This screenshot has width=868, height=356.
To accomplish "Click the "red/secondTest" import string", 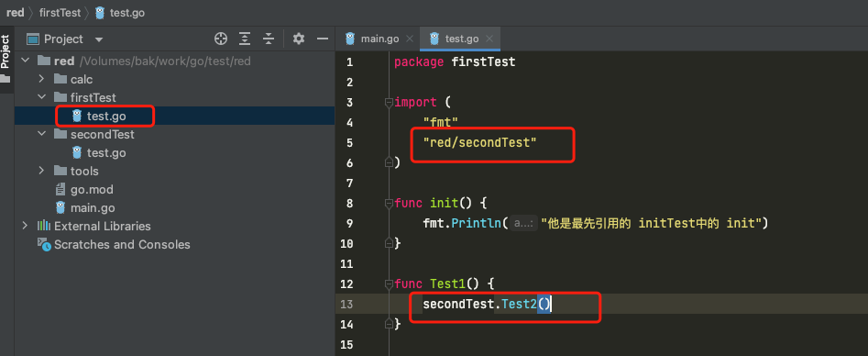I will coord(480,142).
